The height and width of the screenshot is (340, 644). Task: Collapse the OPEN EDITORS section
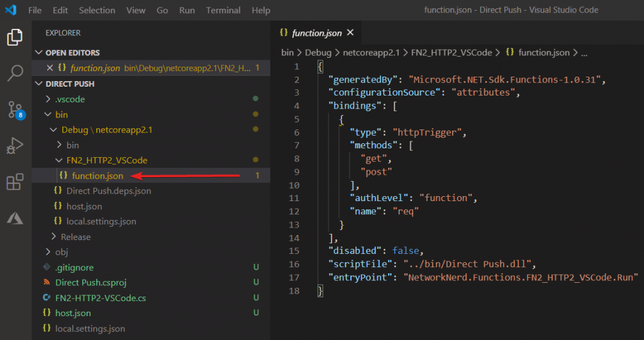click(39, 53)
